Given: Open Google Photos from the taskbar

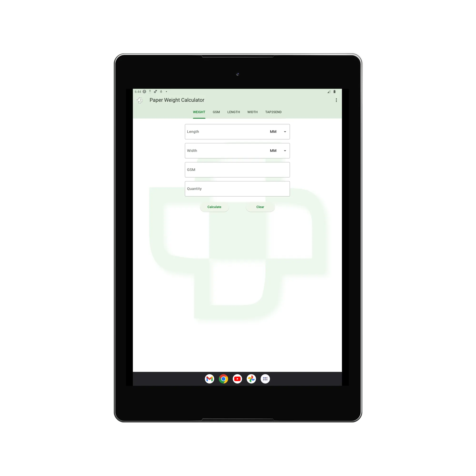Looking at the screenshot, I should click(253, 379).
